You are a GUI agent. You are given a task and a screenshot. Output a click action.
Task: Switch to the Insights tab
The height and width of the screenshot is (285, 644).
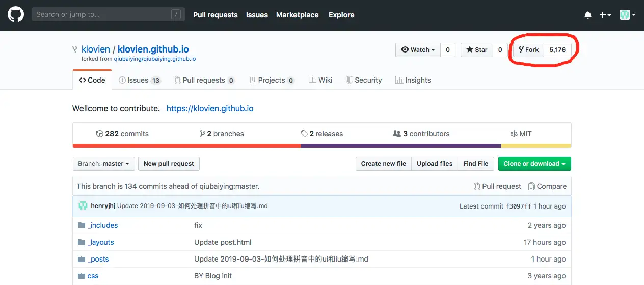click(x=413, y=80)
